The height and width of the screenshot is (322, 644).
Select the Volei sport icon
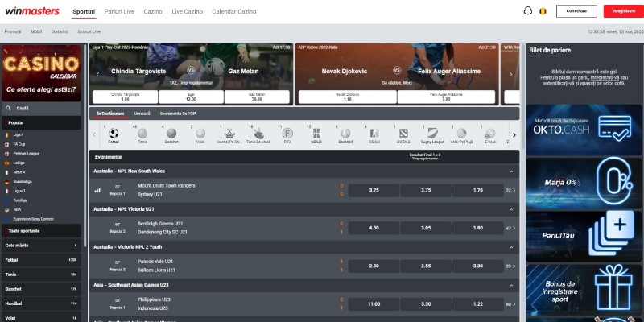pyautogui.click(x=200, y=134)
